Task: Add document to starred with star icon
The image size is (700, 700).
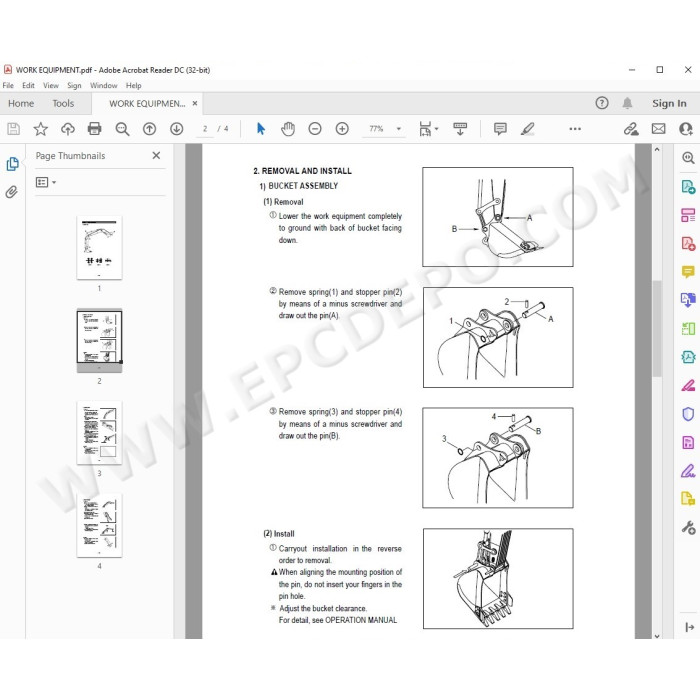Action: pos(41,129)
